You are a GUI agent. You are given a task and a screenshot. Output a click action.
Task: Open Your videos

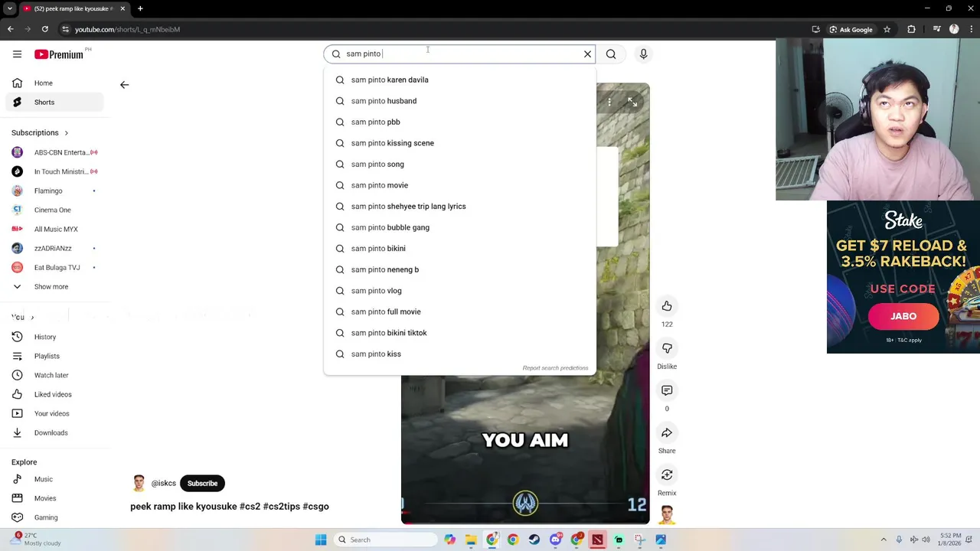point(54,413)
